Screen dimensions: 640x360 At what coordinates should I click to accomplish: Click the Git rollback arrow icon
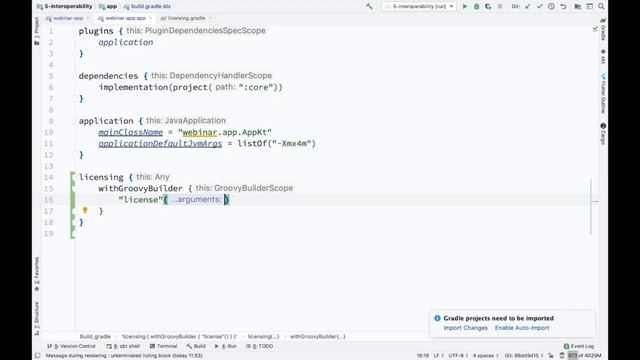click(x=563, y=7)
